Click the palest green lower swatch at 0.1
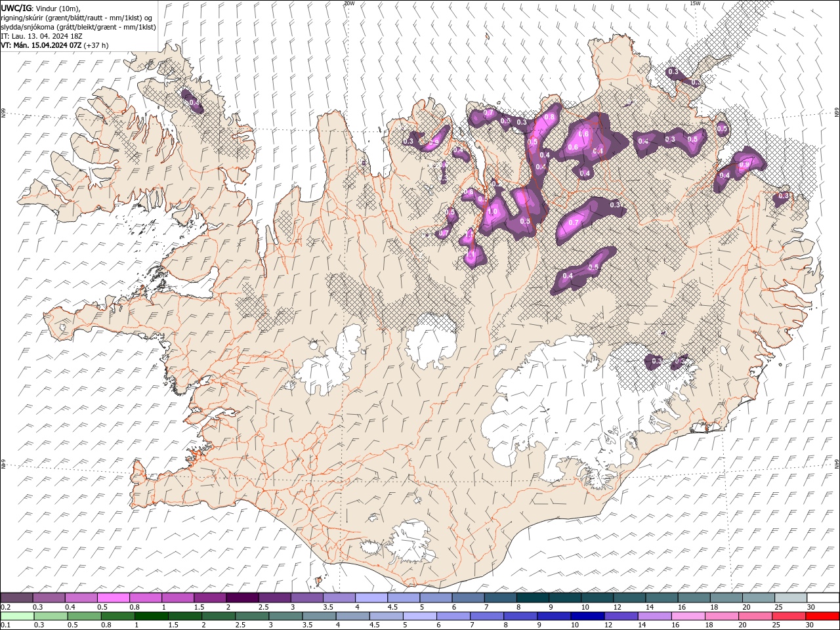 [17, 616]
